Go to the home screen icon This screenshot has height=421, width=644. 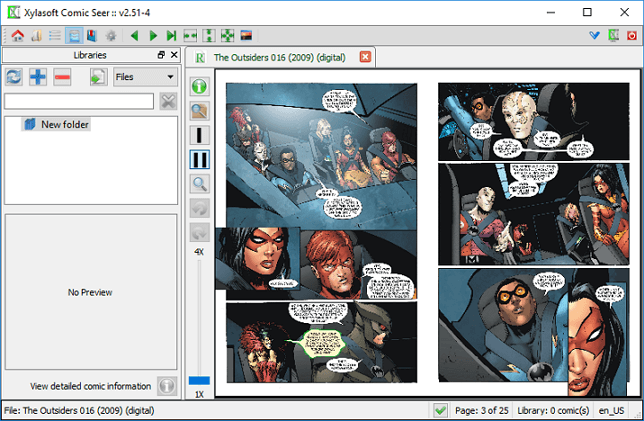(18, 36)
